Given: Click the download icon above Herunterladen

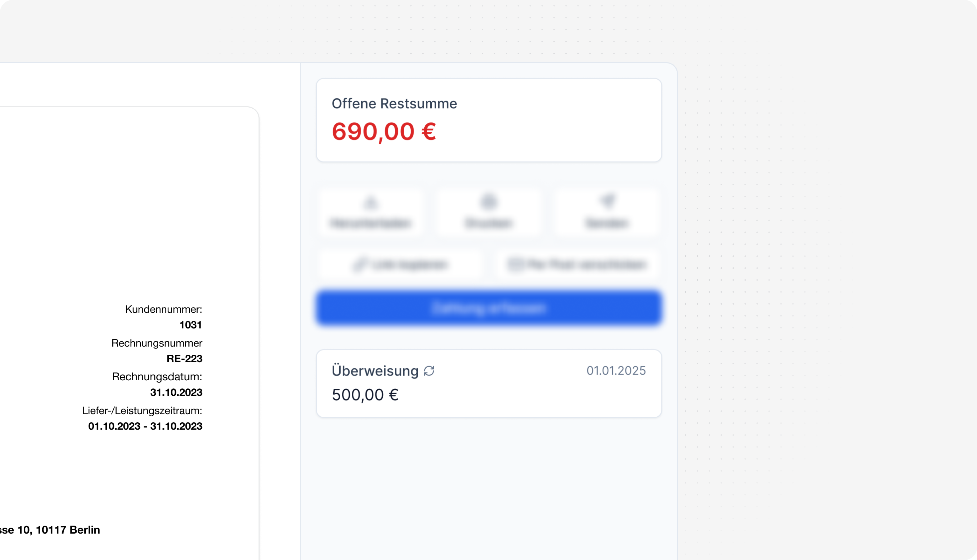Looking at the screenshot, I should [371, 201].
